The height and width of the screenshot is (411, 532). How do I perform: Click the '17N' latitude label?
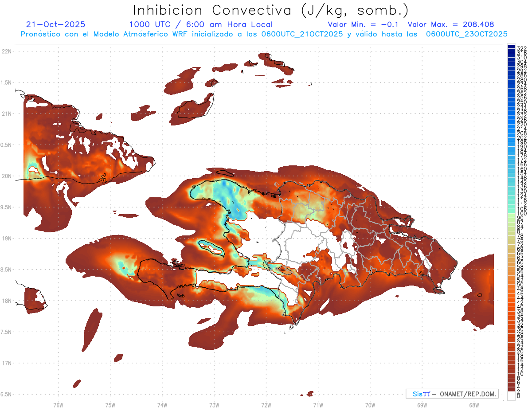[x=6, y=363]
